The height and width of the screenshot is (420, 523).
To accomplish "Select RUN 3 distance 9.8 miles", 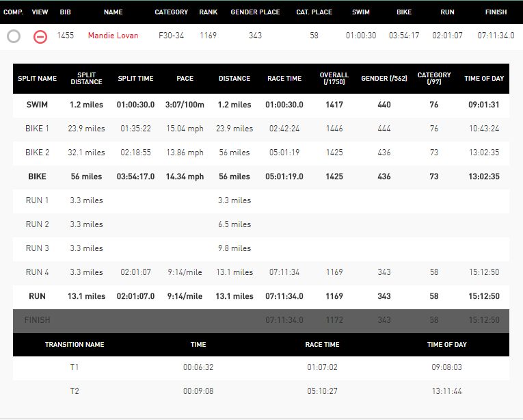I will click(234, 248).
